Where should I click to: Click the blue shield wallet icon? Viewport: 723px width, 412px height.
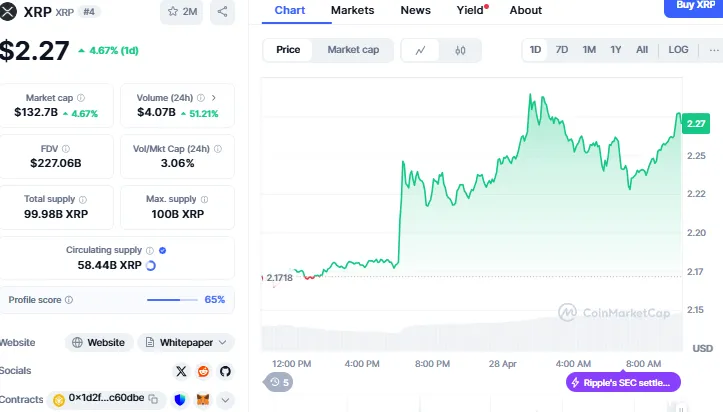click(180, 399)
